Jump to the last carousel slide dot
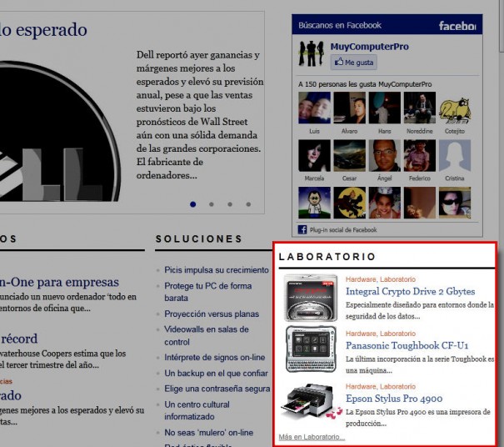This screenshot has height=447, width=504. click(248, 203)
